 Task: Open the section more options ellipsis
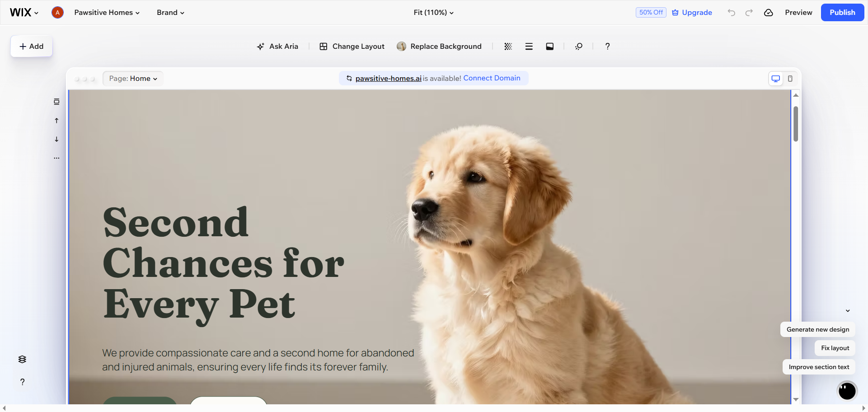pos(56,158)
